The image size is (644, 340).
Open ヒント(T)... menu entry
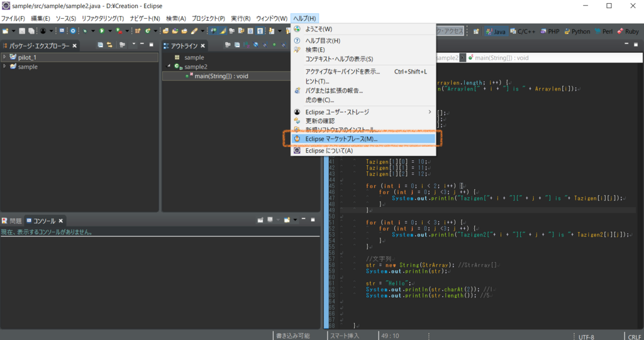[364, 81]
